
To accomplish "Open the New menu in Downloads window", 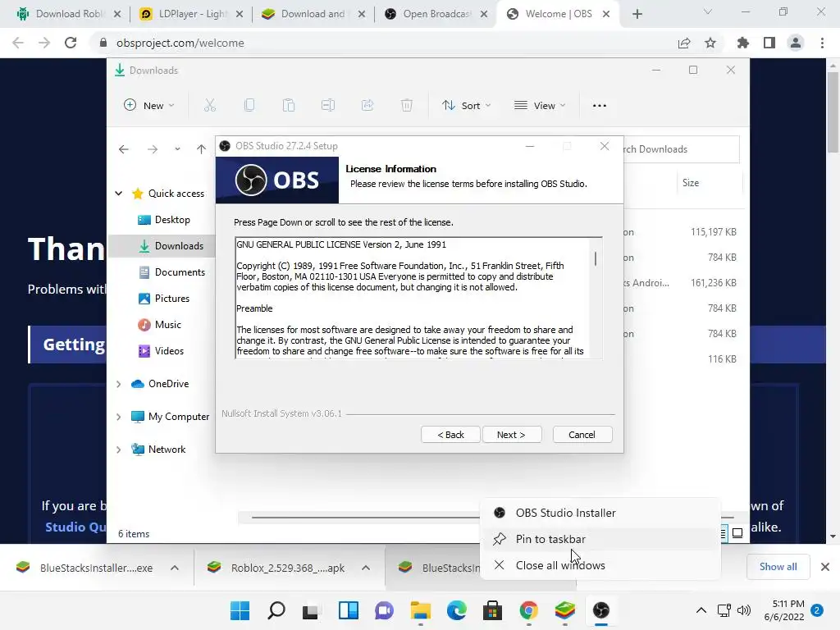I will (149, 106).
